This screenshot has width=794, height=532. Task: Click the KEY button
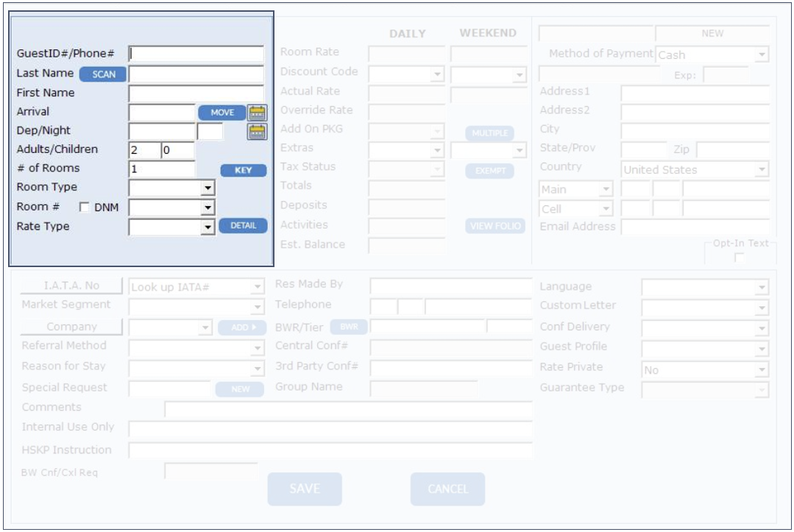(243, 171)
